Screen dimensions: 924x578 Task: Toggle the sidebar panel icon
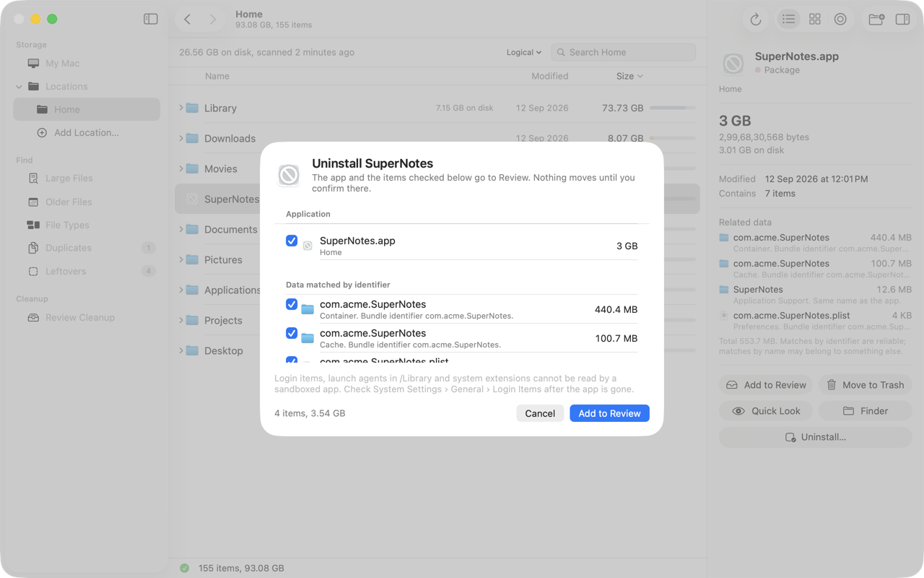point(150,20)
